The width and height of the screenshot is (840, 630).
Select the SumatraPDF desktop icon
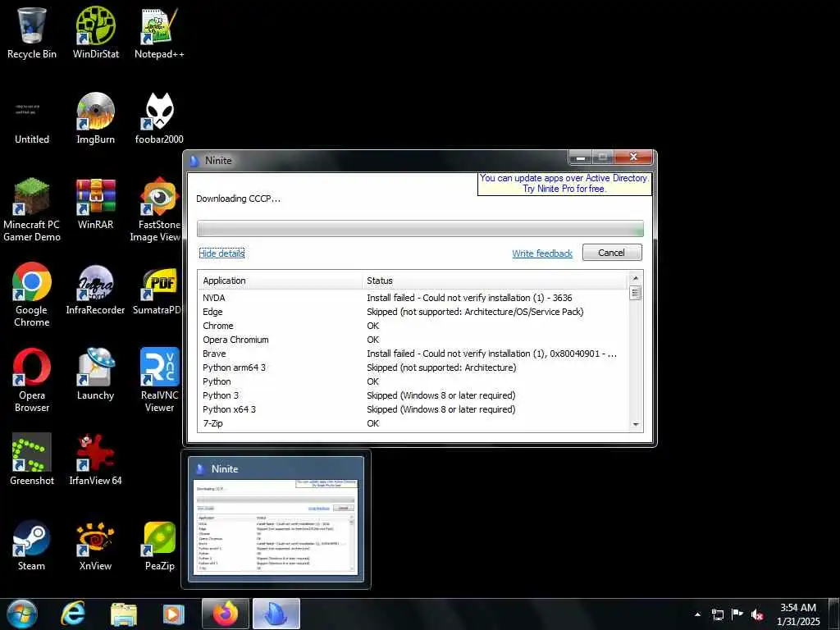pos(157,290)
